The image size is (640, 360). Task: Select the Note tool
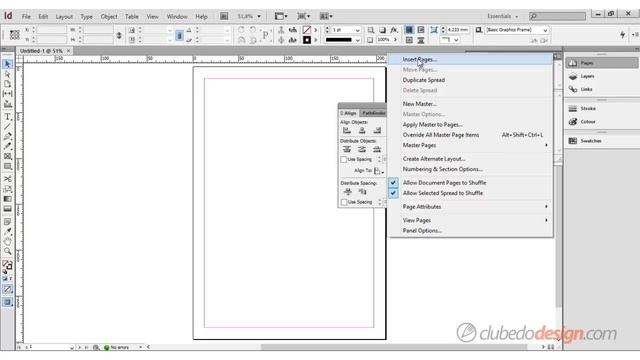click(x=7, y=222)
